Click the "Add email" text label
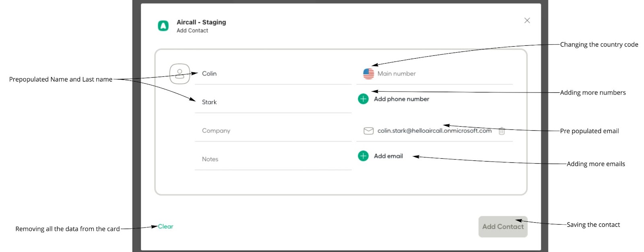Image resolution: width=644 pixels, height=252 pixels. click(x=388, y=156)
